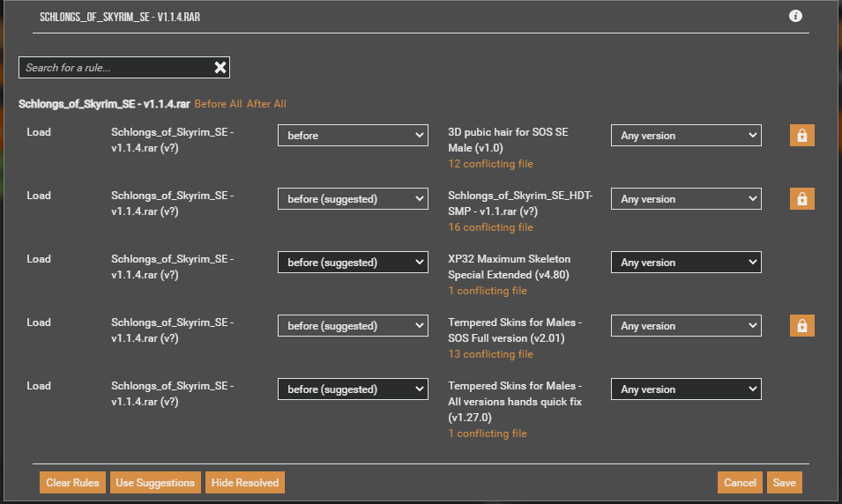Click the After All link
Image resolution: width=842 pixels, height=504 pixels.
(266, 104)
